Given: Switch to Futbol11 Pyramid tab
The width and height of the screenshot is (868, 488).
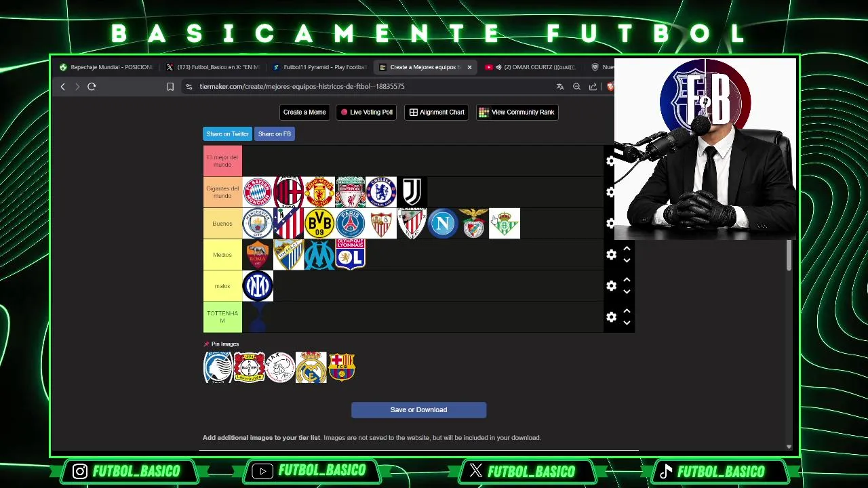Looking at the screenshot, I should click(319, 67).
